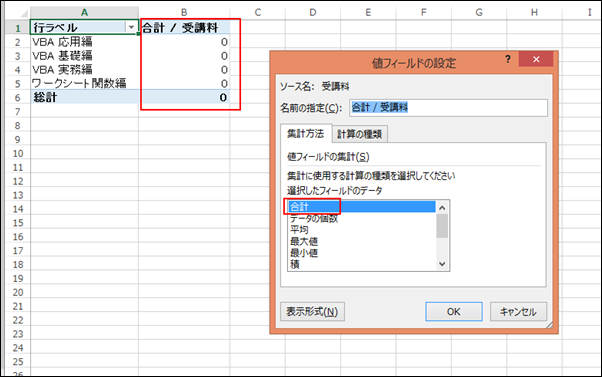Select 平均 in the list
The image size is (602, 377).
362,230
